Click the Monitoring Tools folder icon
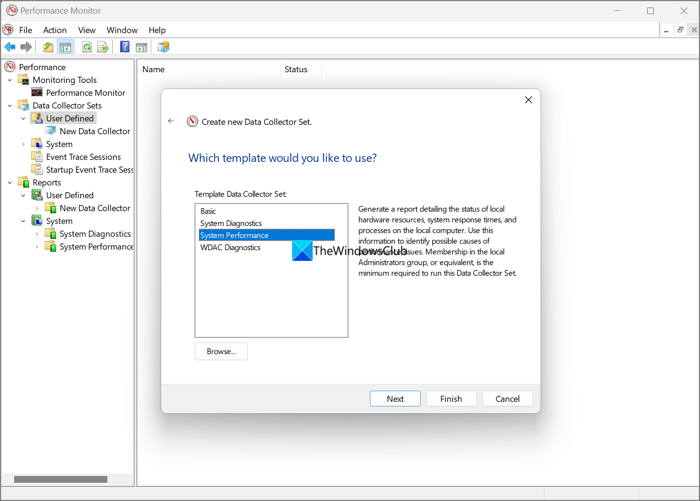 [x=23, y=79]
